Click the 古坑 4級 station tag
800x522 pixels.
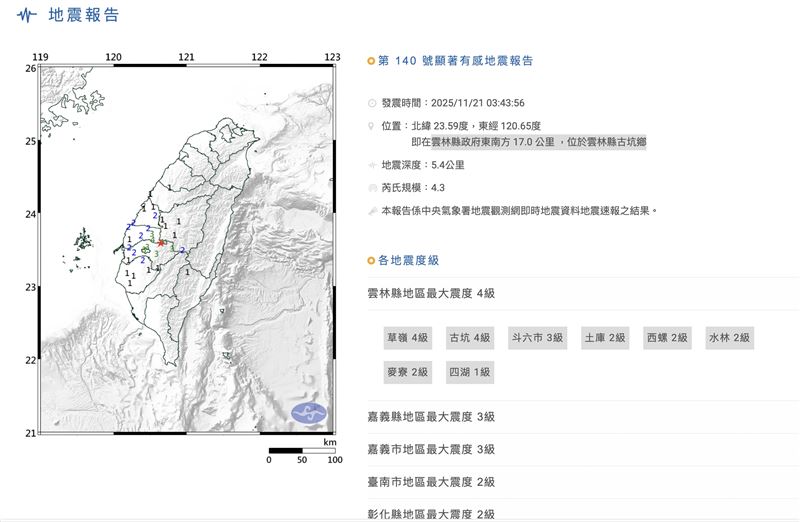(470, 338)
